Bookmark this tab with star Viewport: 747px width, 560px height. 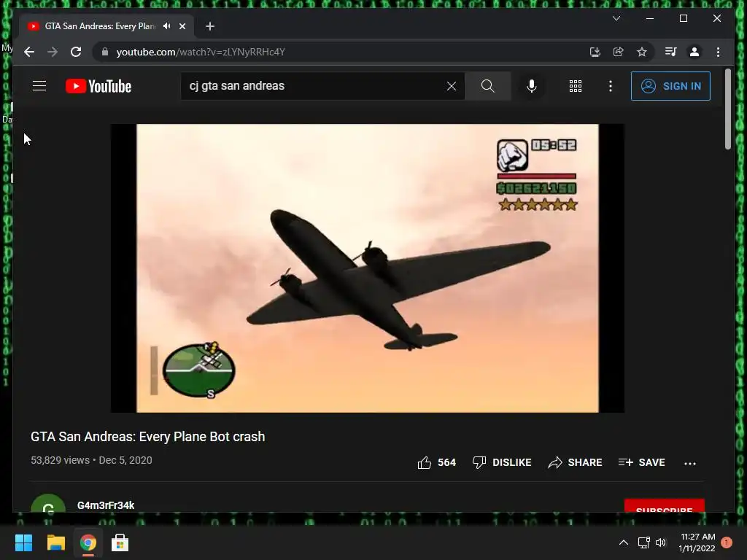642,52
